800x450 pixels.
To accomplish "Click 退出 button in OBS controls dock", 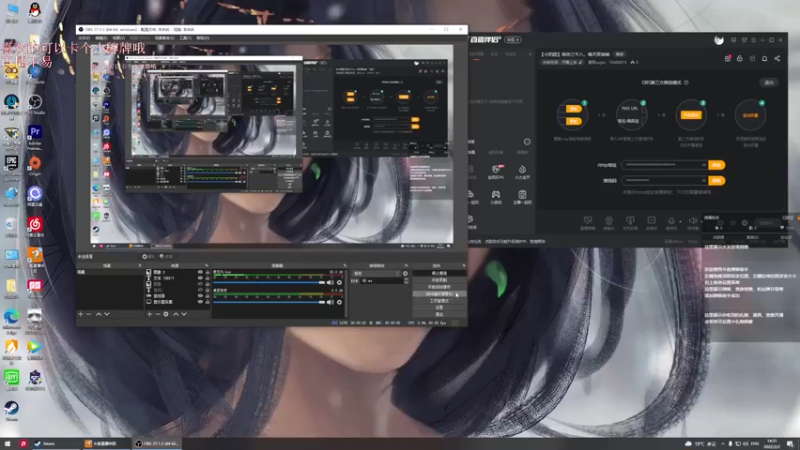I will pos(439,314).
